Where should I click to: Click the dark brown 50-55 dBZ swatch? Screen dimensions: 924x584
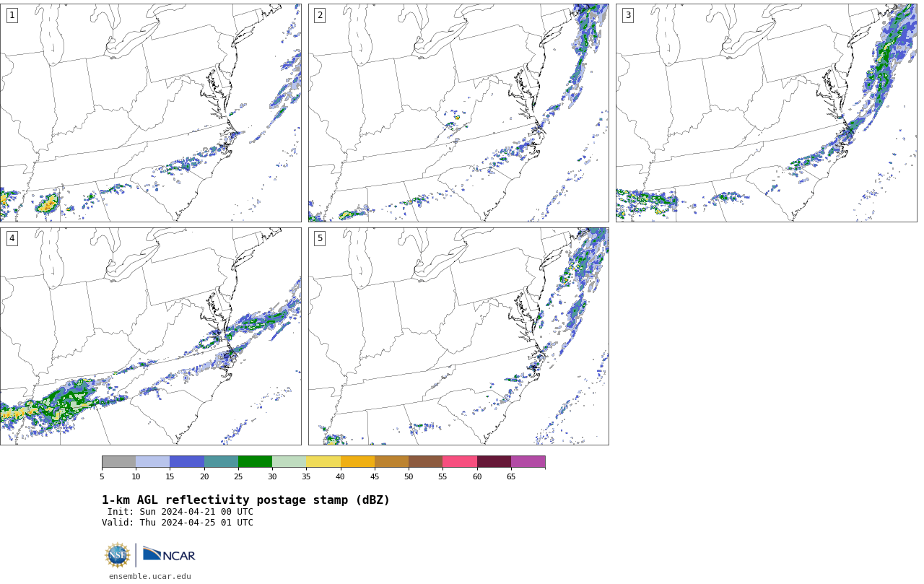pyautogui.click(x=425, y=462)
